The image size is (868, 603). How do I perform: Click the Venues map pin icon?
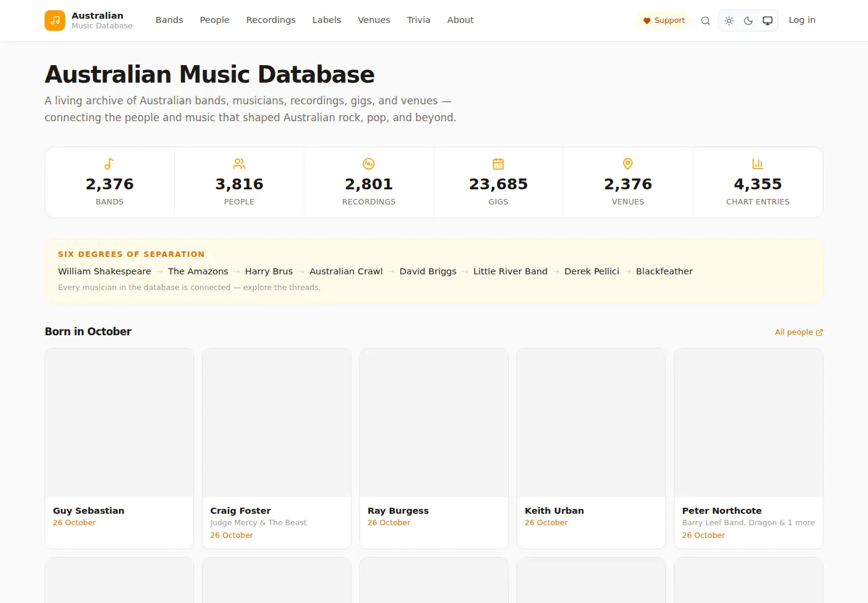click(628, 163)
